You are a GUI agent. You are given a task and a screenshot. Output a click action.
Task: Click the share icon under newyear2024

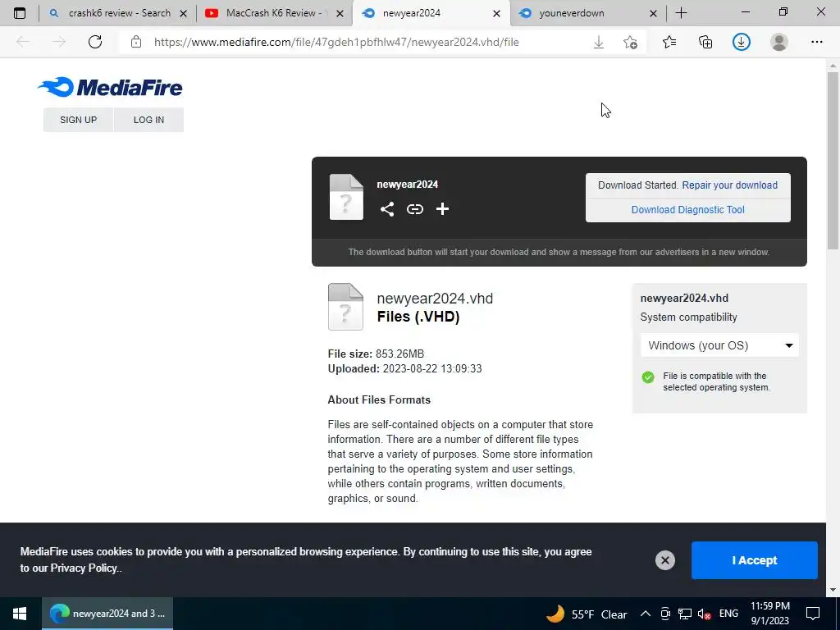click(x=387, y=209)
